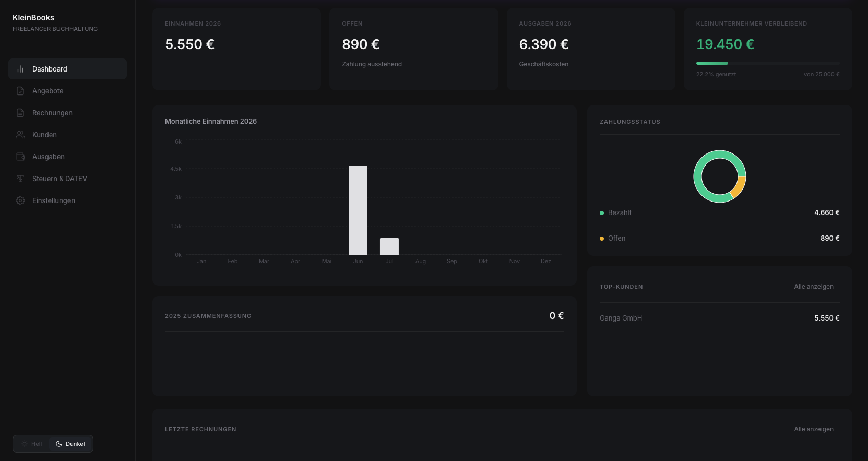Click the 'Geschäftskosten' subtitle
The image size is (868, 461).
tap(543, 64)
